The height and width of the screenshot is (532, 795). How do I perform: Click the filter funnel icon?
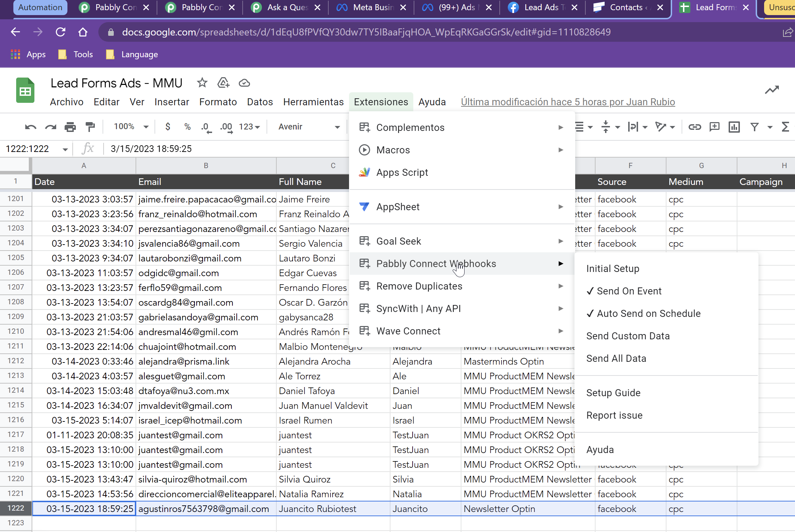click(x=755, y=127)
